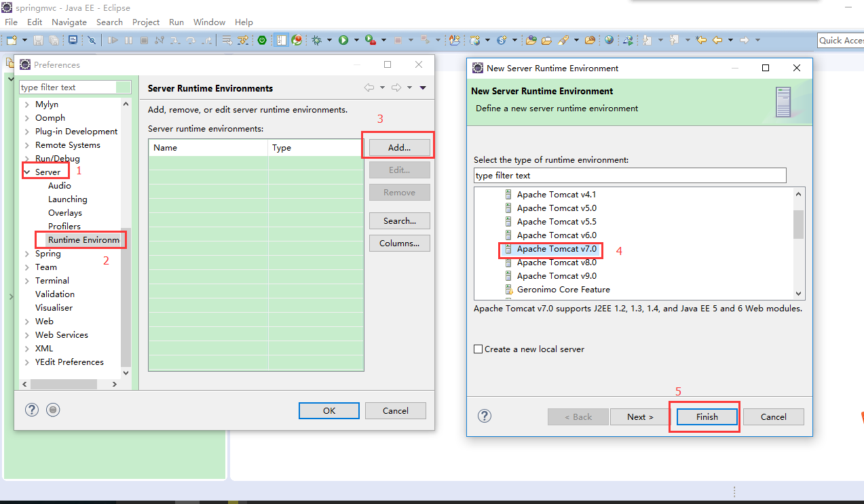
Task: Expand the Remote Systems node
Action: click(x=27, y=145)
